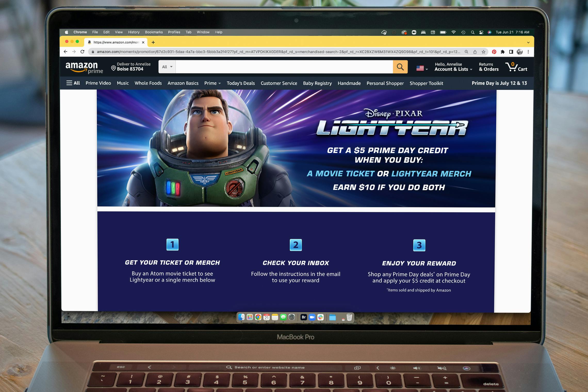Image resolution: width=588 pixels, height=392 pixels.
Task: Expand the country flag language selector
Action: coord(422,68)
